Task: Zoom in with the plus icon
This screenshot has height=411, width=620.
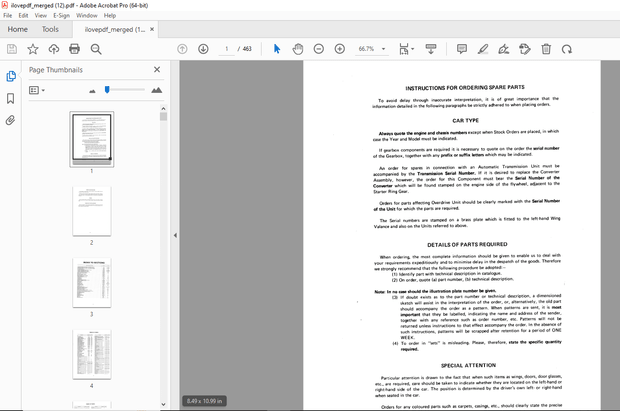Action: point(340,49)
